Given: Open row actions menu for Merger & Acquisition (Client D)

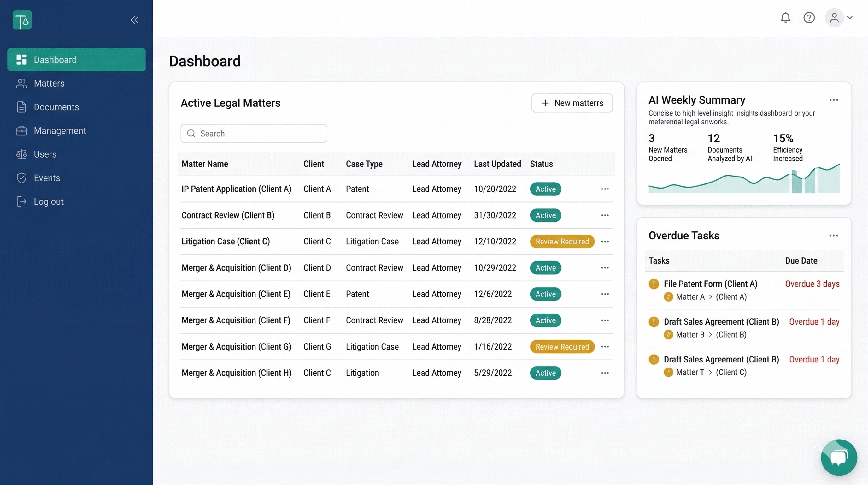Looking at the screenshot, I should click(605, 267).
